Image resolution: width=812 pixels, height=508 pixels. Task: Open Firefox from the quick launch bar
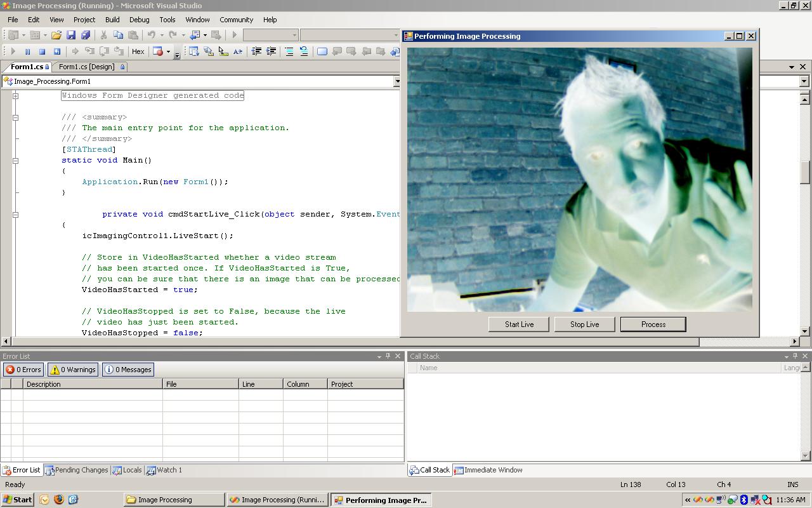58,500
